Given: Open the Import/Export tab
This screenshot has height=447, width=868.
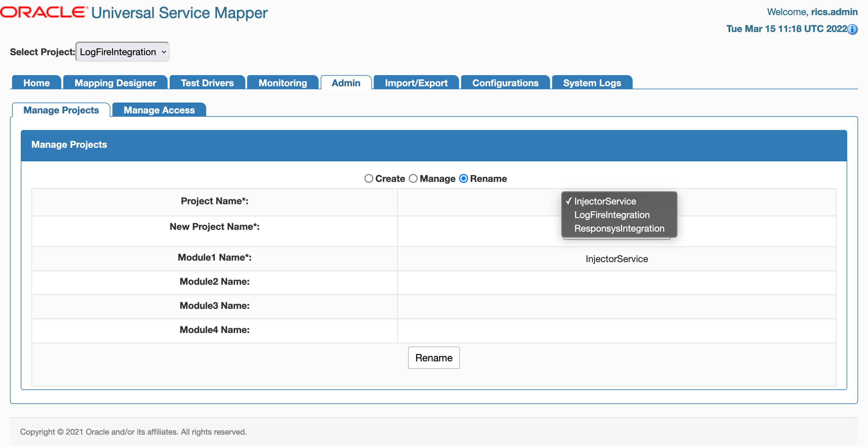Looking at the screenshot, I should click(x=416, y=83).
